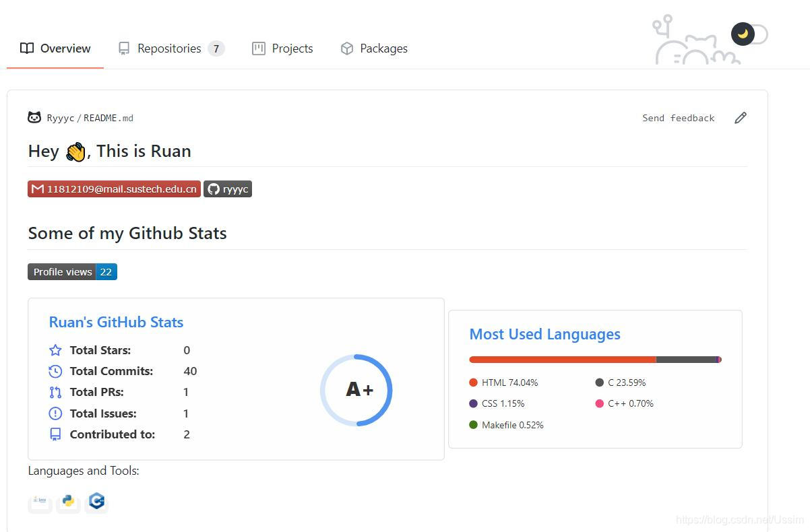Click the Total Stars star icon
The width and height of the screenshot is (810, 532).
tap(55, 350)
